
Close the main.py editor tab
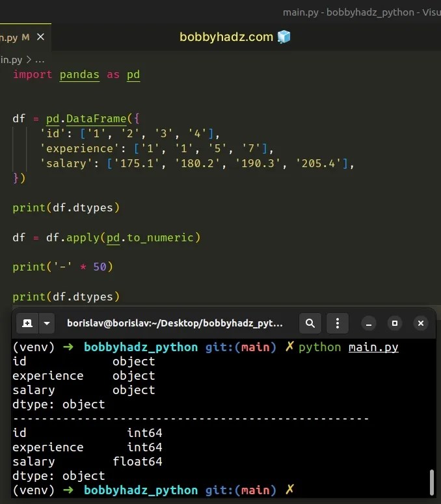click(40, 37)
